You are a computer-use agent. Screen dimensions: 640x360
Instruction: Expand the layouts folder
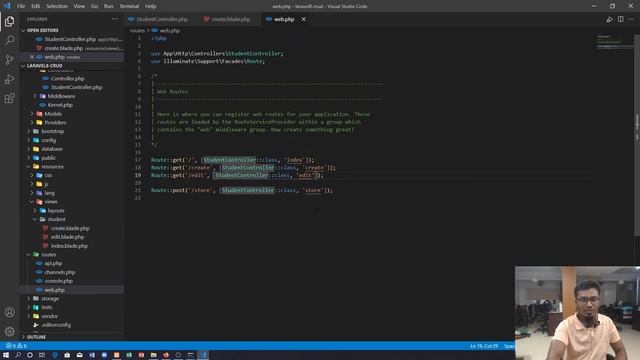(x=56, y=211)
